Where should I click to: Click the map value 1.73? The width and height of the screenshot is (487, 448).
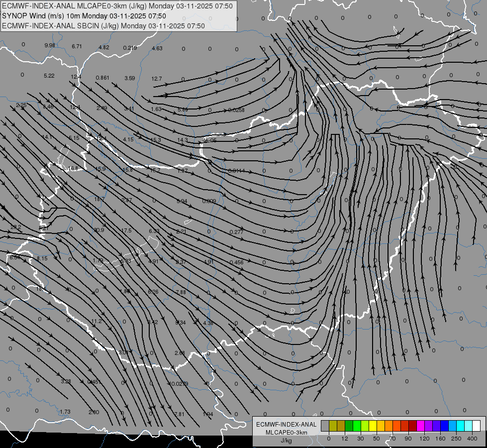pyautogui.click(x=65, y=412)
